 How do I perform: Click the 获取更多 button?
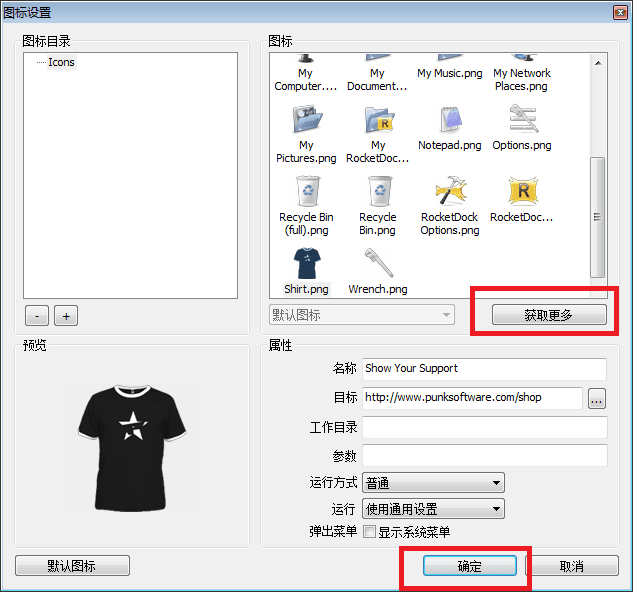[x=549, y=315]
